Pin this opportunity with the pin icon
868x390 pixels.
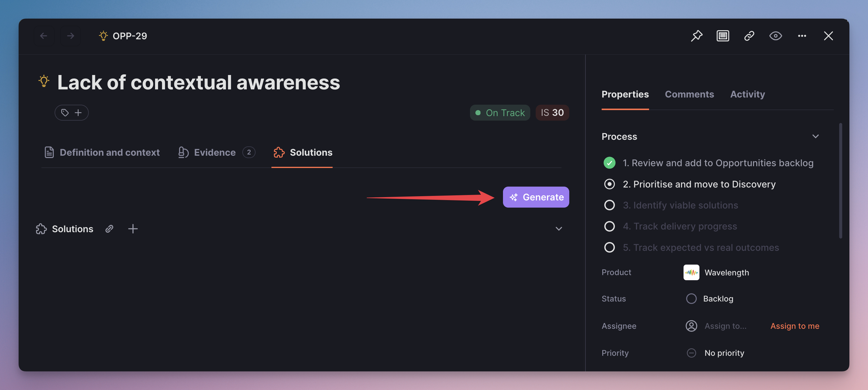[x=696, y=36]
